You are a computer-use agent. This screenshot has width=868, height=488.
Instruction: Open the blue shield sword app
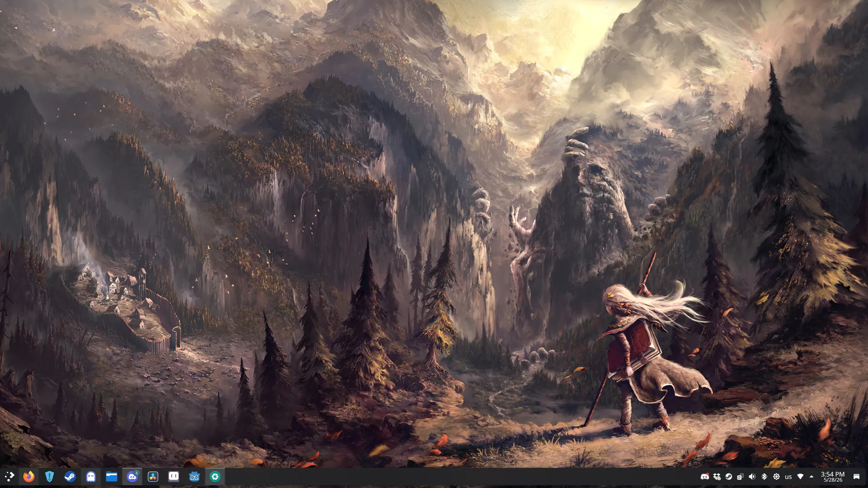click(x=50, y=477)
